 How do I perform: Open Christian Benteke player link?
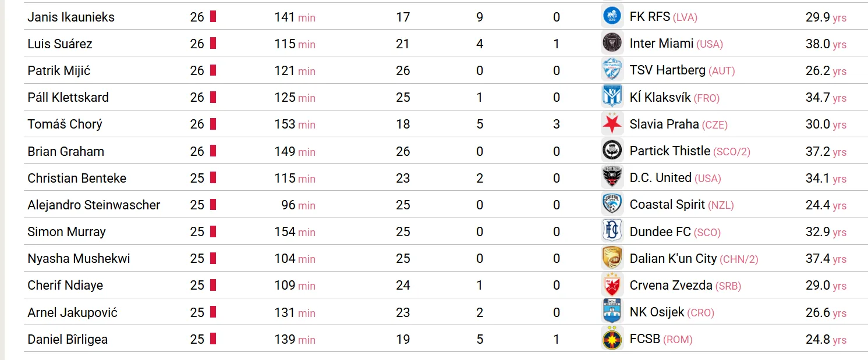77,178
